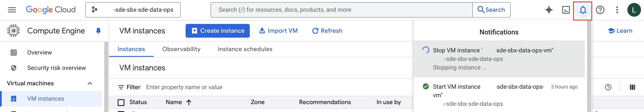Activate Cloud Shell terminal icon
The image size is (644, 112).
566,10
